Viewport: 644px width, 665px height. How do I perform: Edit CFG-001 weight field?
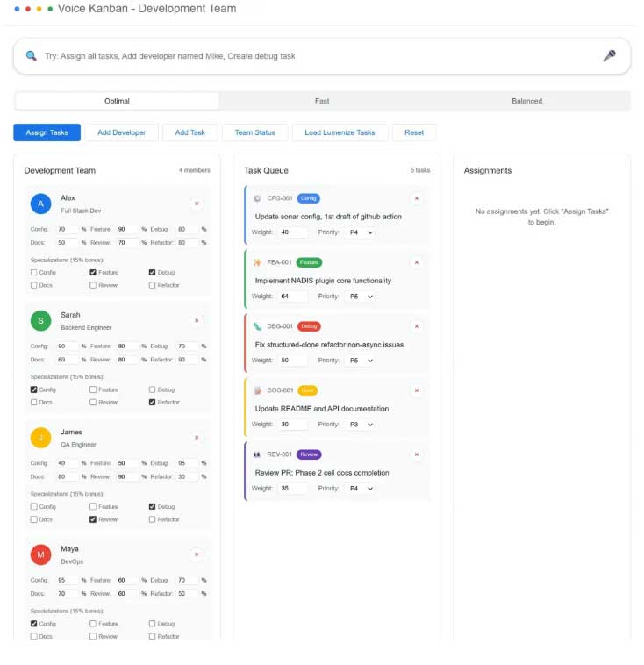(x=293, y=232)
